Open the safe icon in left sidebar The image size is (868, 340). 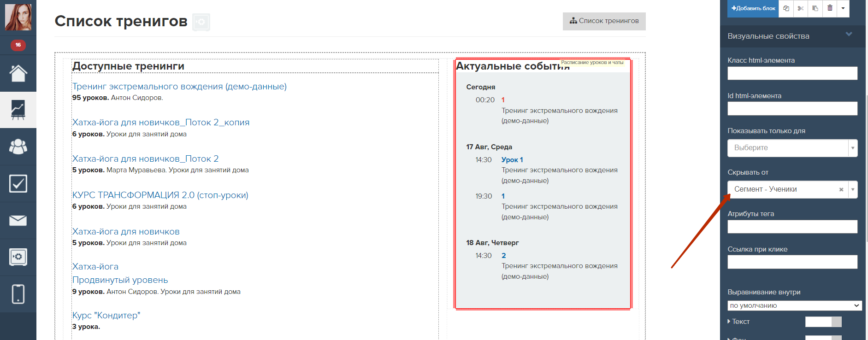18,257
